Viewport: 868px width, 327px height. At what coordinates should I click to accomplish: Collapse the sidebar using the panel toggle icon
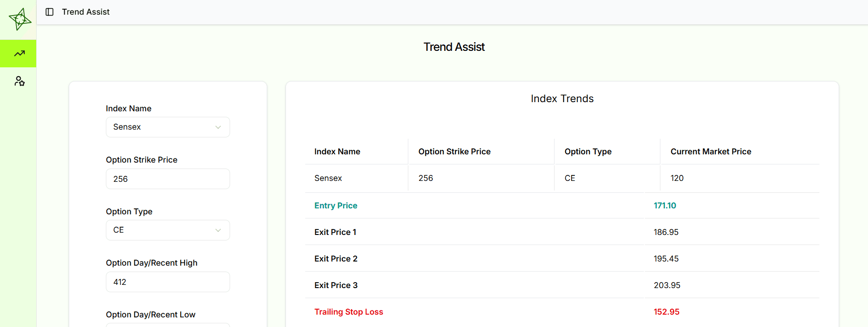49,12
